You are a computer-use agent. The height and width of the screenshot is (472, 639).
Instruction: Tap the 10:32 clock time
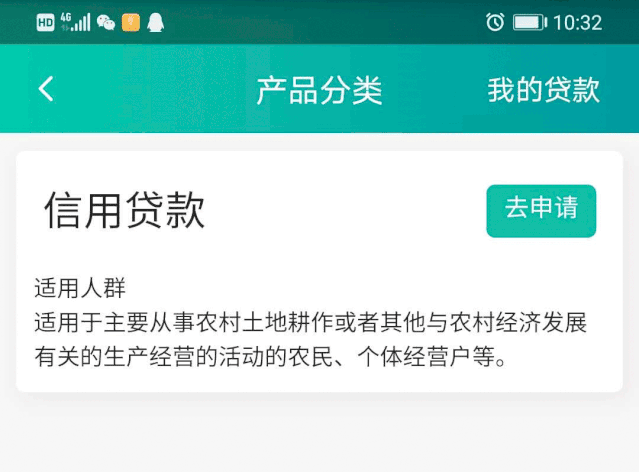click(577, 23)
